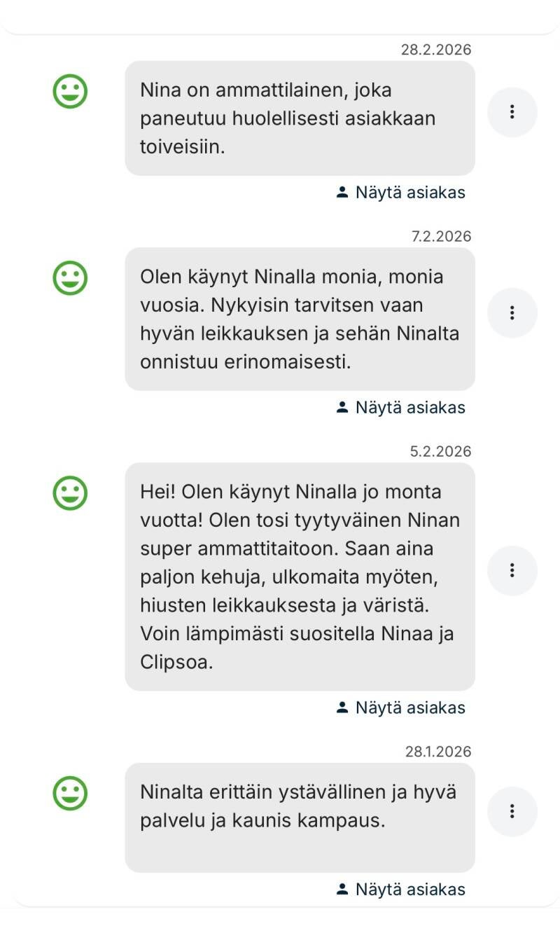Open three-dot menu for 28.1.2026 review
560x938 pixels.
[x=512, y=812]
